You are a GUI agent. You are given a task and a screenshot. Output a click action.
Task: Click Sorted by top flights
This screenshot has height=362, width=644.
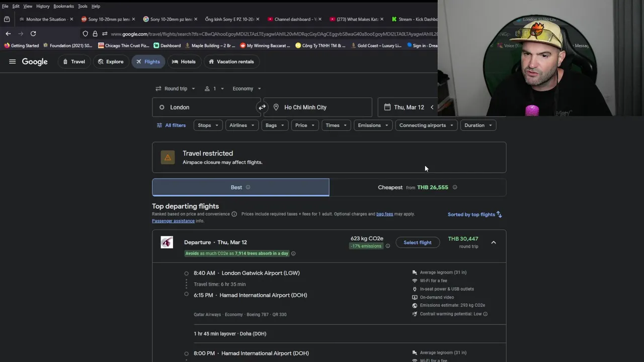475,214
